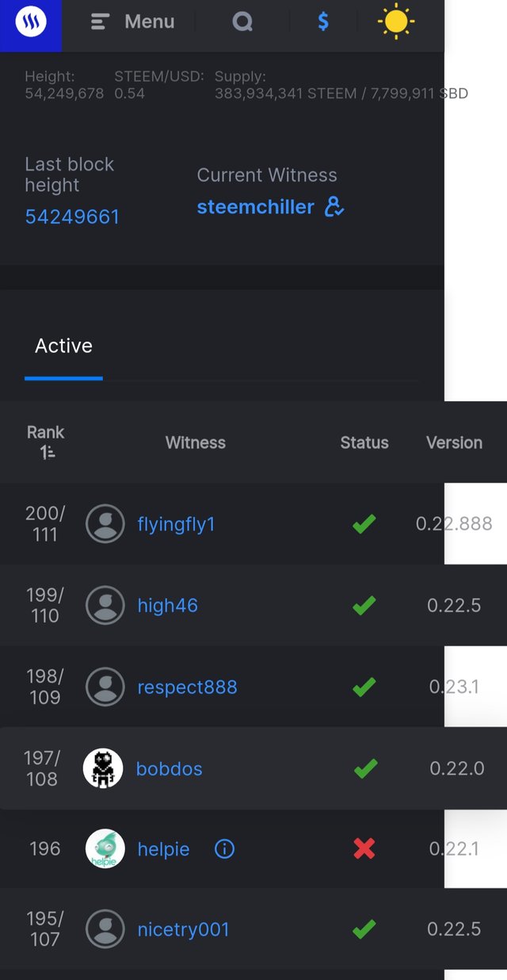Image resolution: width=507 pixels, height=980 pixels.
Task: Open the flyingfly1 witness profile
Action: [x=176, y=524]
